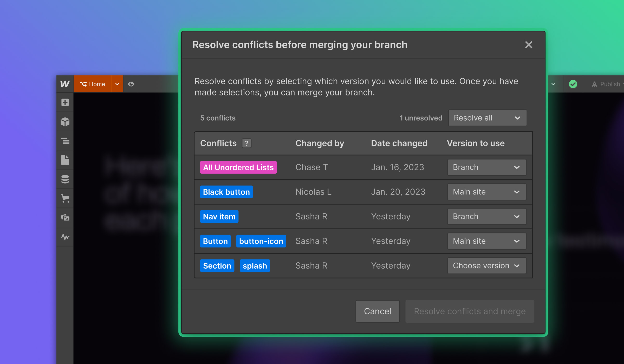Open version dropdown for Section splash

tap(487, 266)
